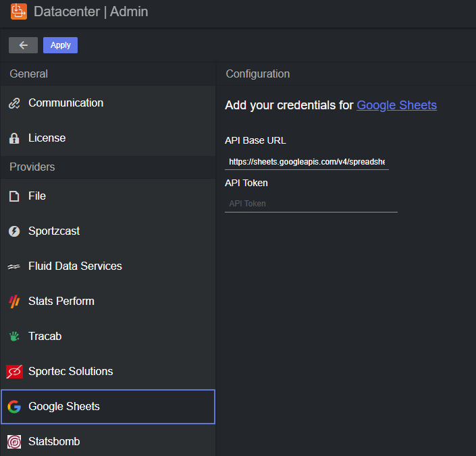Open the License settings entry
This screenshot has height=456, width=476.
[47, 138]
